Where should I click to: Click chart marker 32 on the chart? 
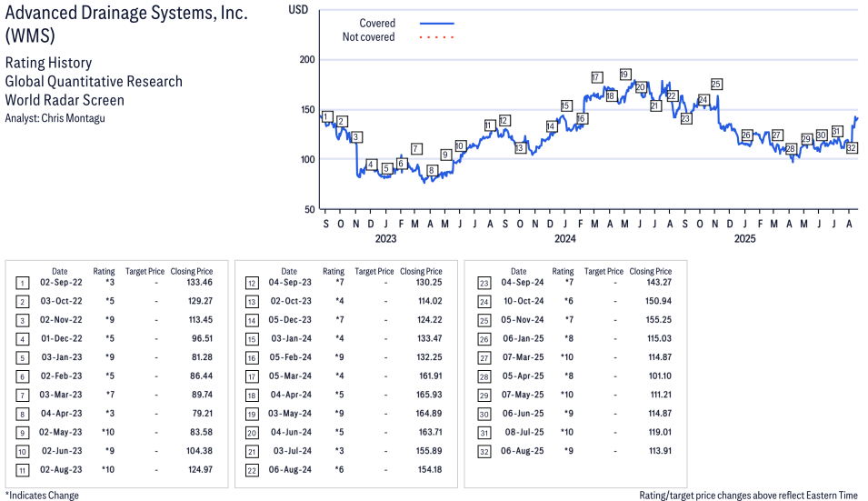coord(852,148)
